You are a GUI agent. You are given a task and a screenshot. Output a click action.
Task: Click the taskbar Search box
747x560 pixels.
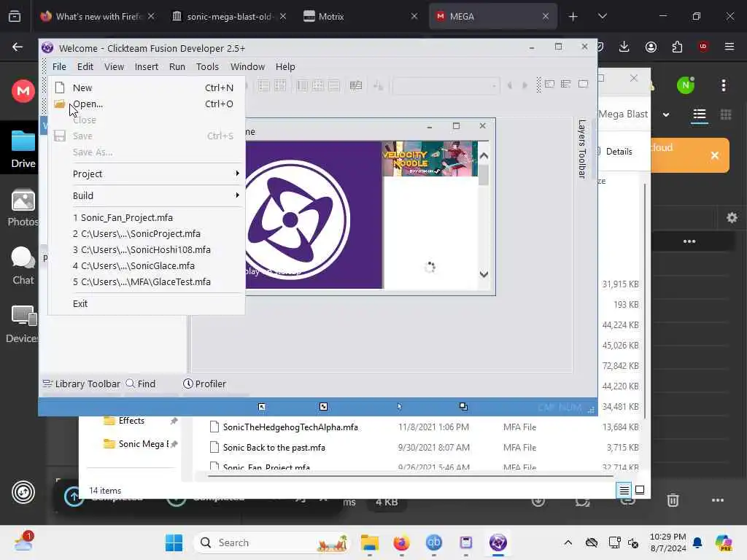coord(272,542)
